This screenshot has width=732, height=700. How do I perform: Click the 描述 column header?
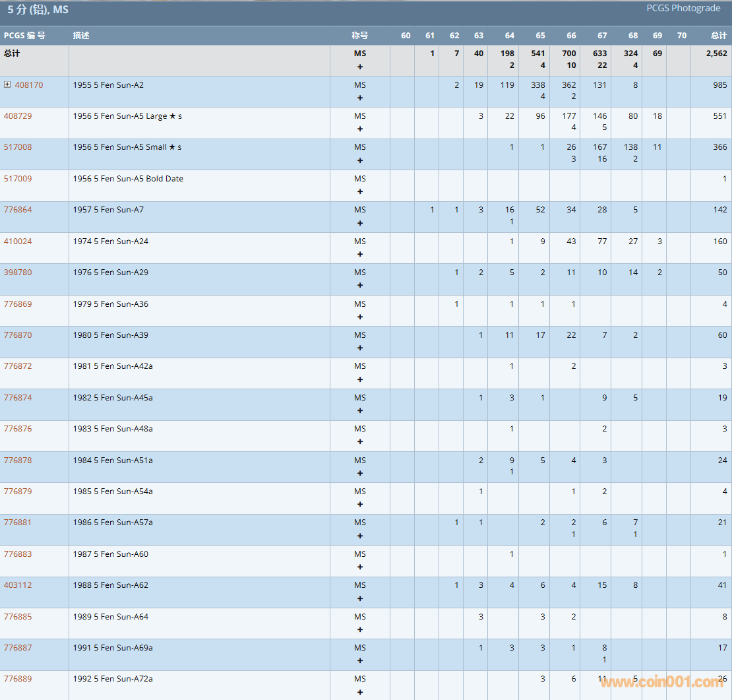point(81,36)
